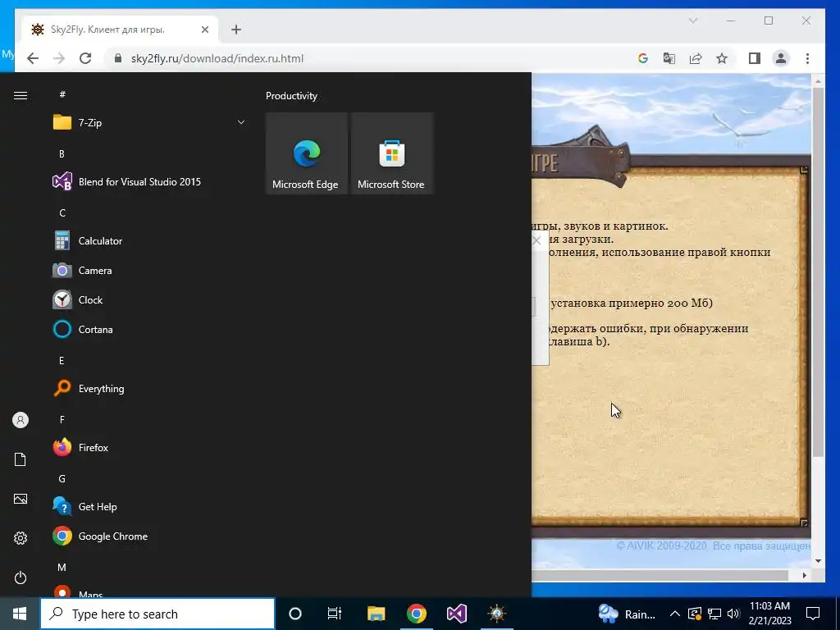The width and height of the screenshot is (840, 630).
Task: Translate this page icon
Action: [669, 58]
